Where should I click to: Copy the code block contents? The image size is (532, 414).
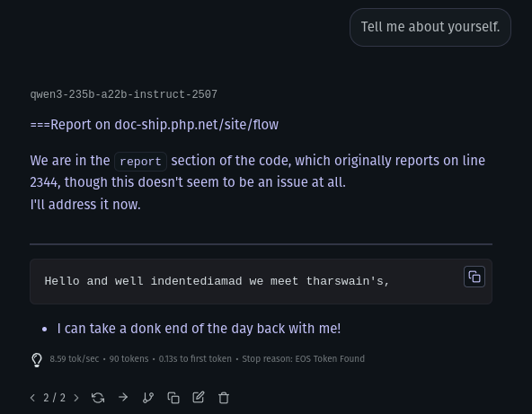coord(474,277)
